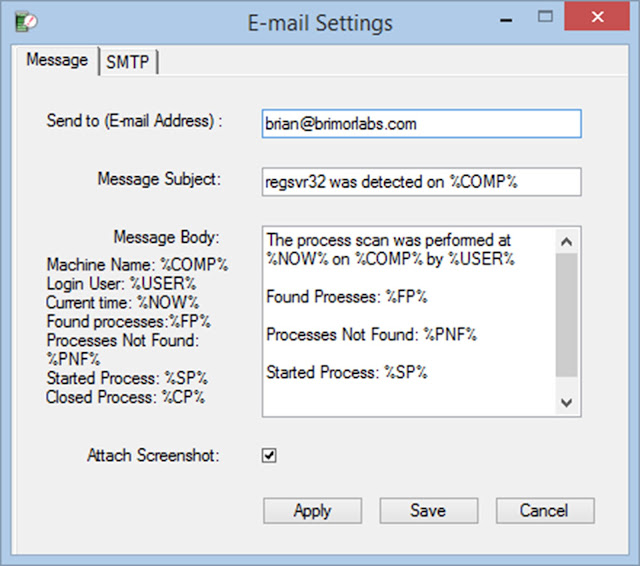Viewport: 640px width, 566px height.
Task: Click the E-mail Settings window title
Action: (319, 21)
